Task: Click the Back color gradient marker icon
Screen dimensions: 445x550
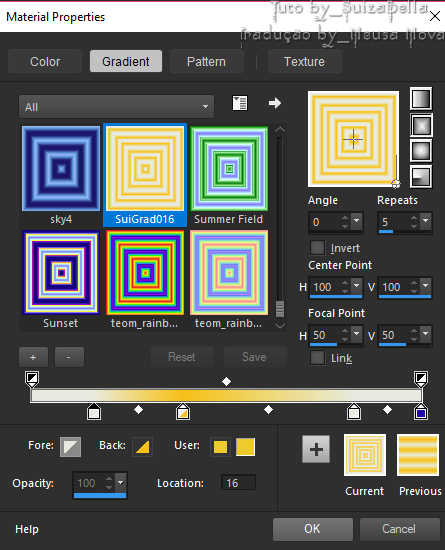Action: pos(143,447)
